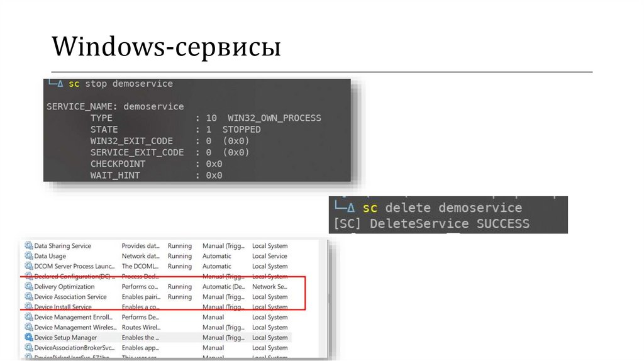Click the 'The DCOML...' description cell
This screenshot has width=644, height=361.
coord(140,266)
